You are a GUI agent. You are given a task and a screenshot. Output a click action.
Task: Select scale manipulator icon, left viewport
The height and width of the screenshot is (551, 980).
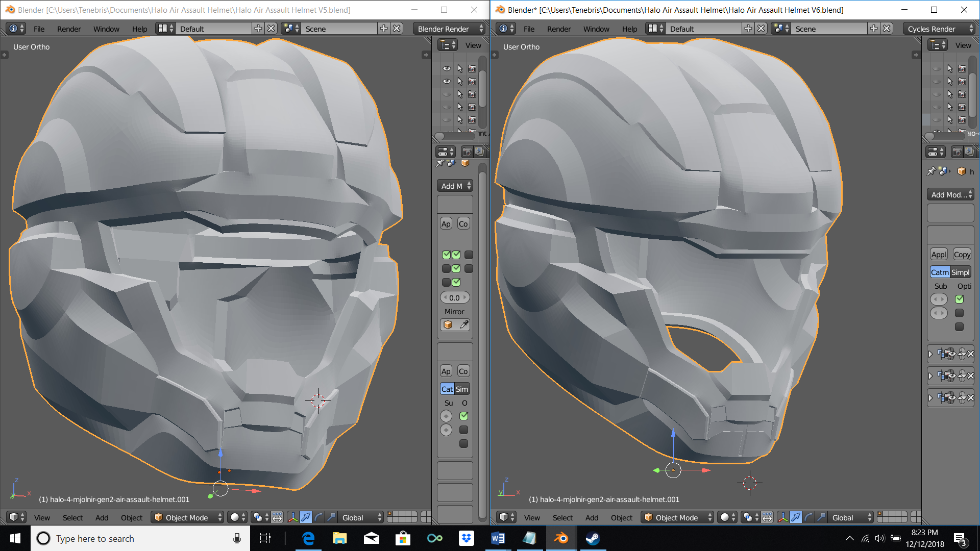click(331, 517)
